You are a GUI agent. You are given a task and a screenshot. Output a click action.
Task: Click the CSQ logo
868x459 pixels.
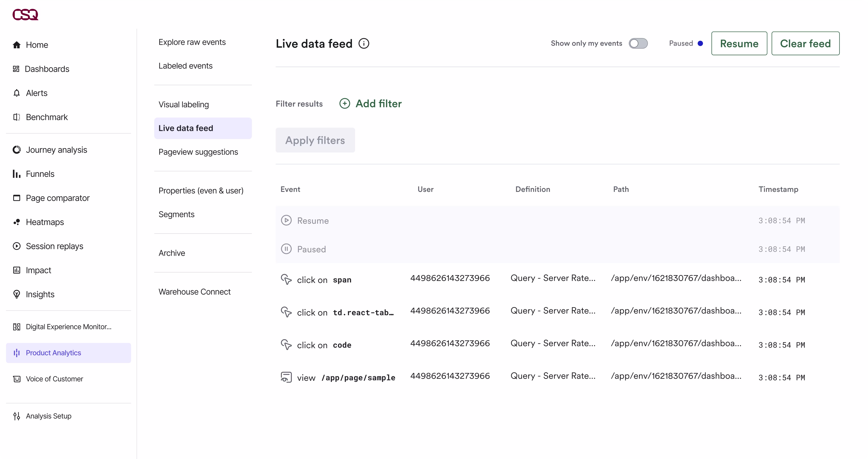coord(25,15)
